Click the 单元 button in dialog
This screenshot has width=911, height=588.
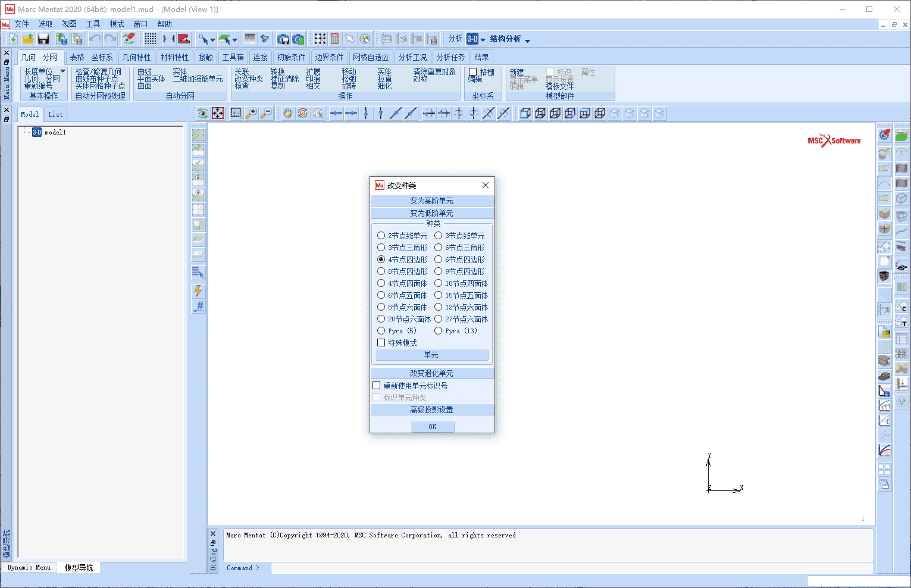432,355
